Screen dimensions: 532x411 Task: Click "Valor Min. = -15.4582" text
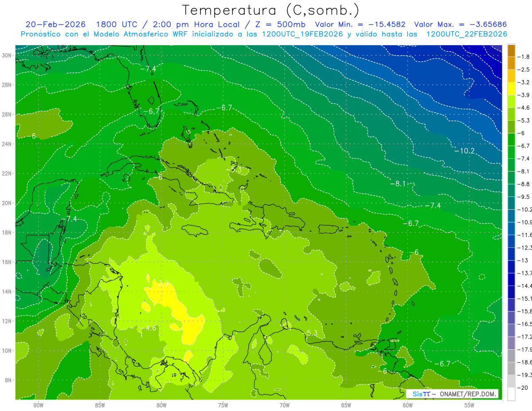(360, 24)
